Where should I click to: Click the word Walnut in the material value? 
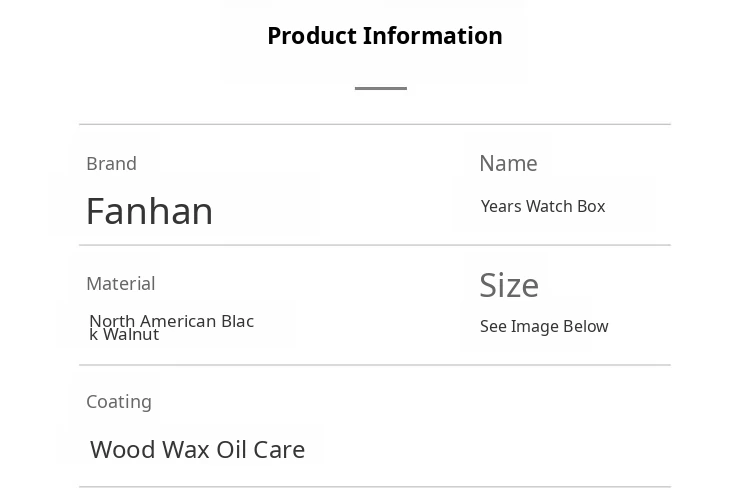[131, 335]
